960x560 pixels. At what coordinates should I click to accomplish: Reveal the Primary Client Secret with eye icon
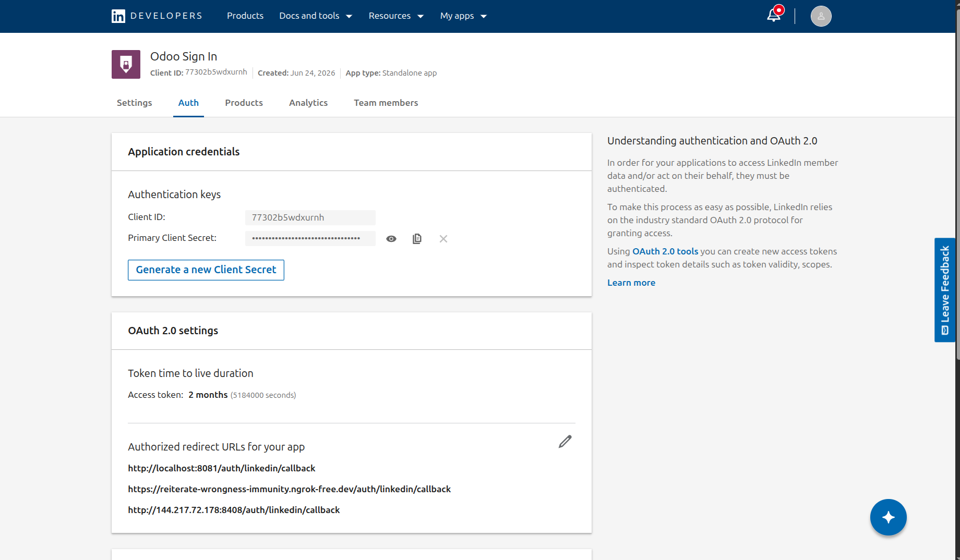(391, 239)
